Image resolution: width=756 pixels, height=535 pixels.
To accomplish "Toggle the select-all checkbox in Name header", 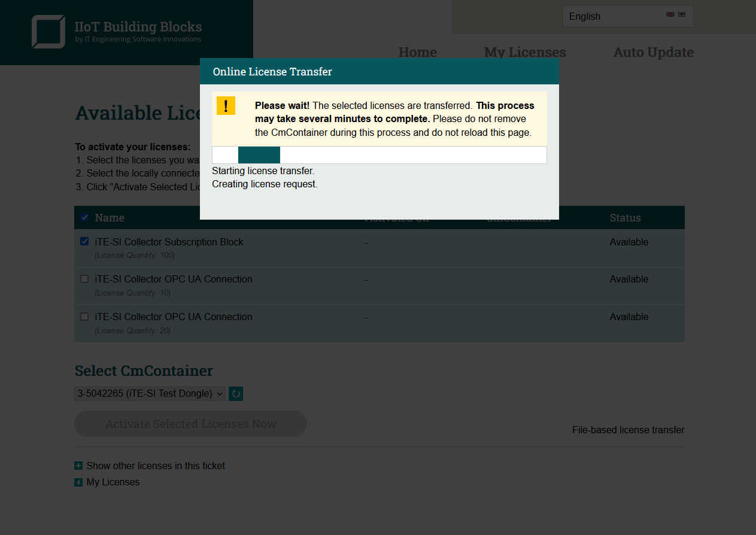I will pyautogui.click(x=84, y=217).
